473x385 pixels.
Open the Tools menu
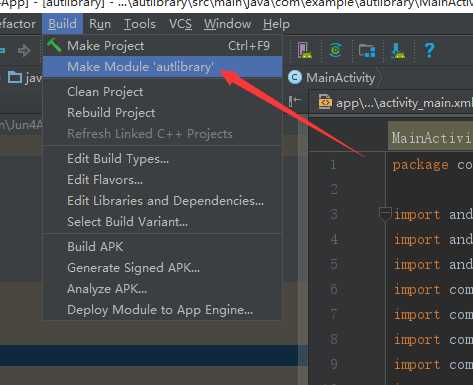pos(140,24)
